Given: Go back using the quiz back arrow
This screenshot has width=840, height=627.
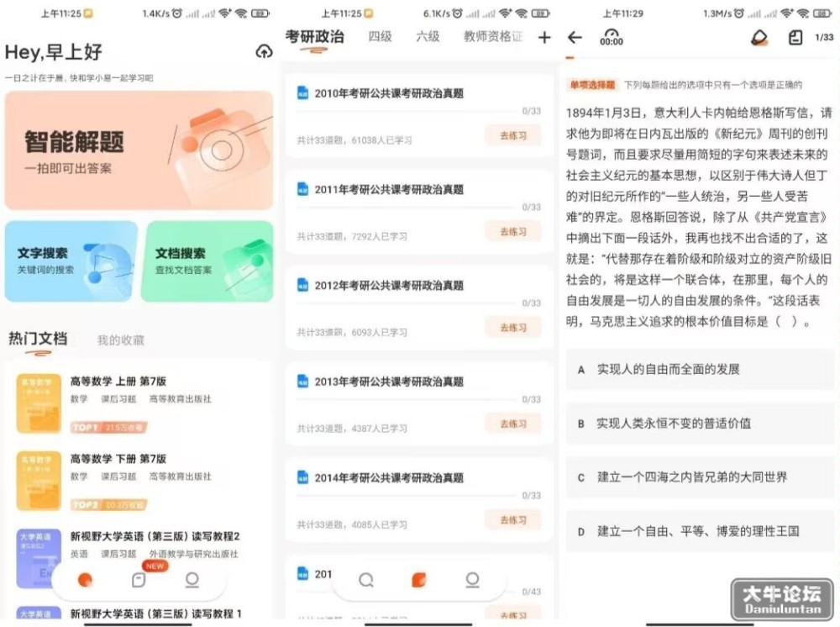Looking at the screenshot, I should [x=575, y=37].
